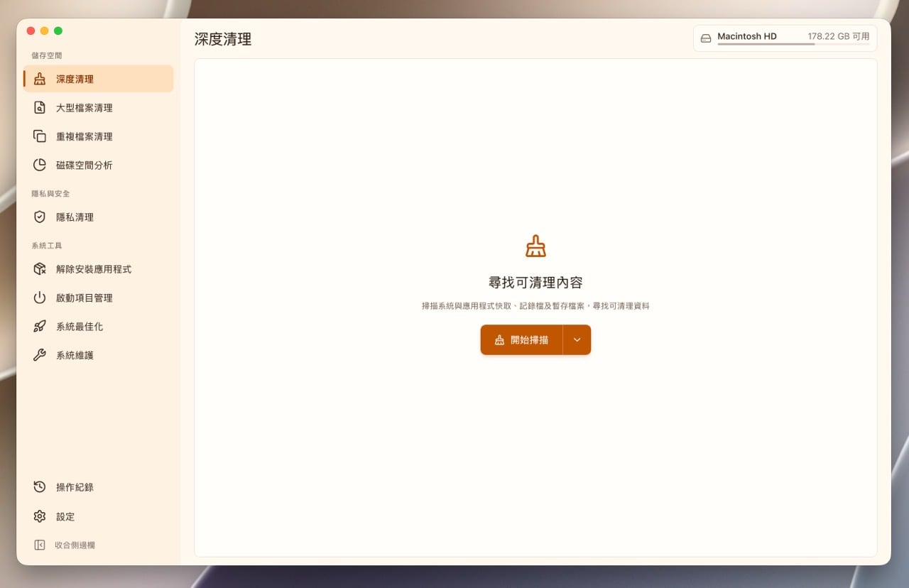909x588 pixels.
Task: Open the 設定 label
Action: click(65, 516)
